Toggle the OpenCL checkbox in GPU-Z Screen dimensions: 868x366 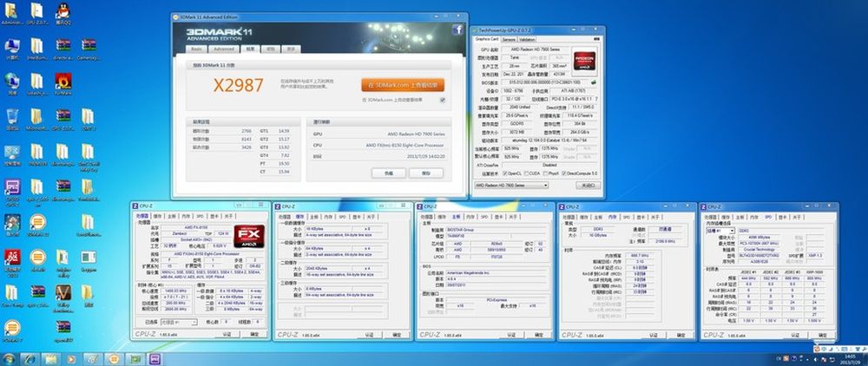tap(504, 173)
